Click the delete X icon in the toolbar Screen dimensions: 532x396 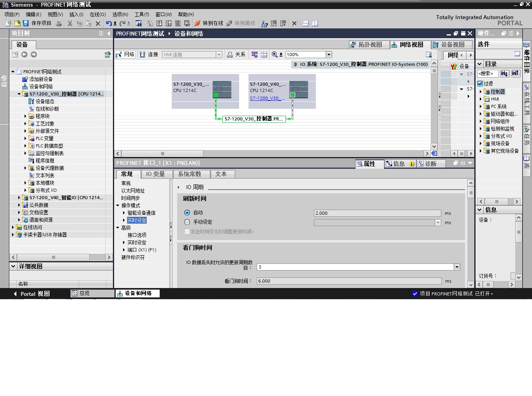(98, 23)
